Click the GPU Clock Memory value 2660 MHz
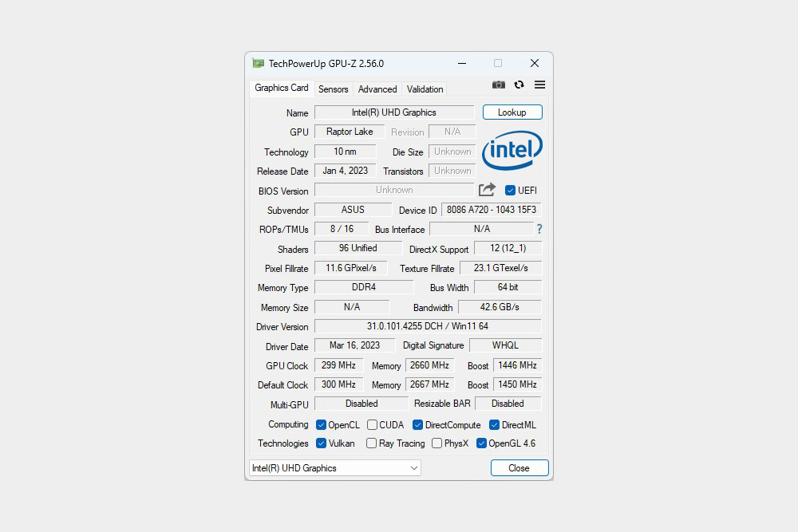The image size is (798, 532). click(x=429, y=365)
